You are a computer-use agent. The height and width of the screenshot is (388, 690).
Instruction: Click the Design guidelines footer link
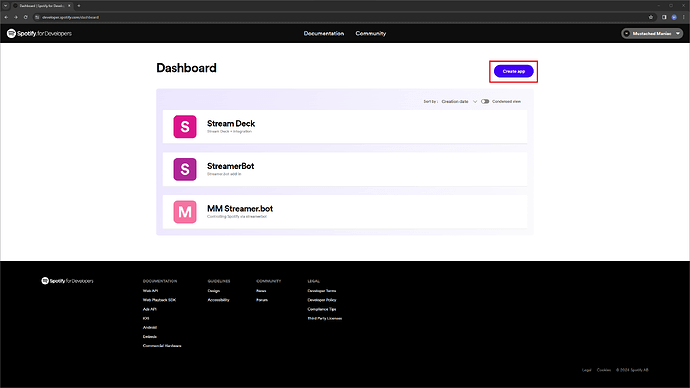point(214,291)
